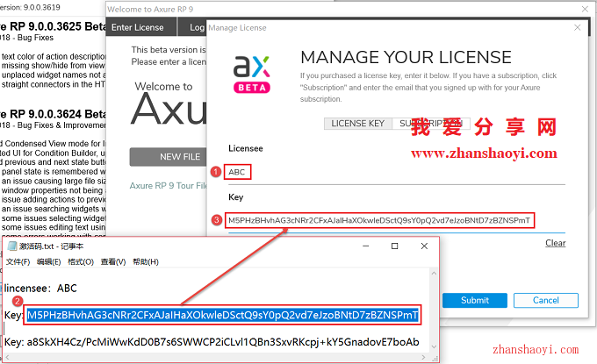Viewport: 597px width, 364px height.
Task: Open the 帮助(H) menu in Notepad
Action: [146, 261]
